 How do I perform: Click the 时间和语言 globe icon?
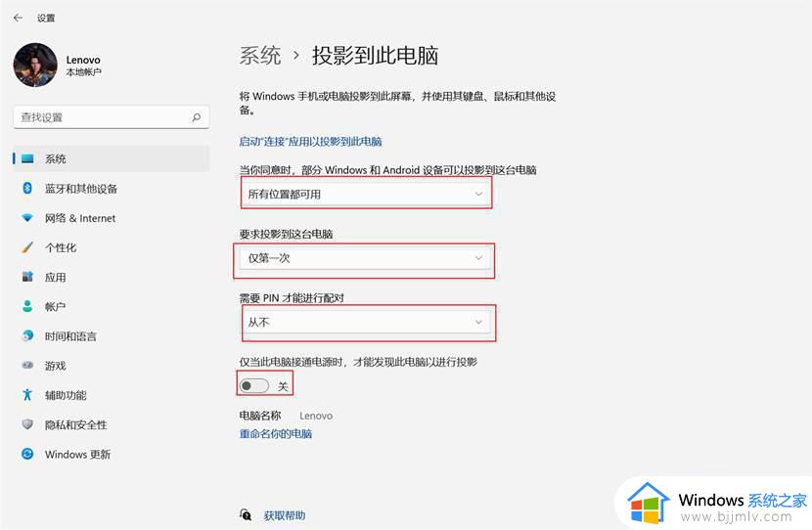pyautogui.click(x=27, y=336)
